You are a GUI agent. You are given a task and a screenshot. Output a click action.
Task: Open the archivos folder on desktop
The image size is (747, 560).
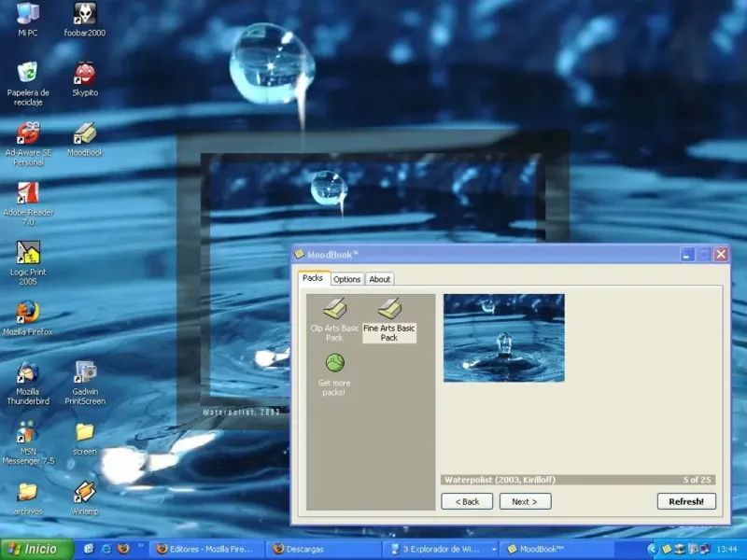[x=28, y=498]
